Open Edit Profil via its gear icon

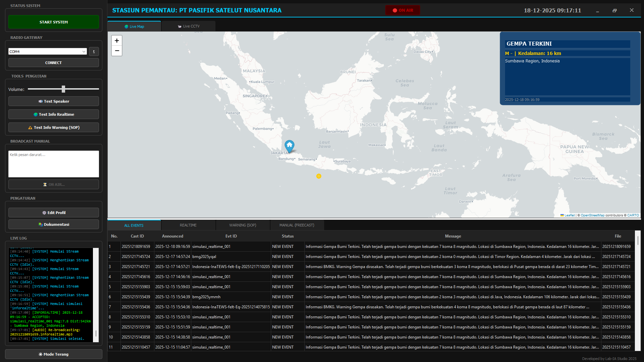click(x=44, y=212)
